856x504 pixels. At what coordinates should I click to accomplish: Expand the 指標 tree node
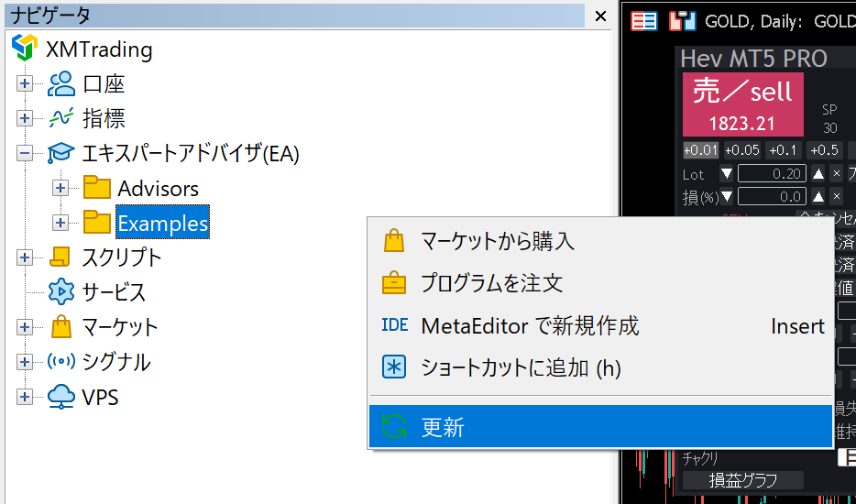click(25, 118)
